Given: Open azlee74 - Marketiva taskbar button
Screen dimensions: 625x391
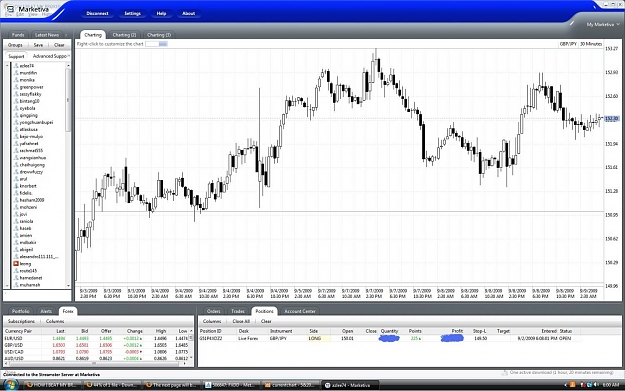Looking at the screenshot, I should [350, 385].
